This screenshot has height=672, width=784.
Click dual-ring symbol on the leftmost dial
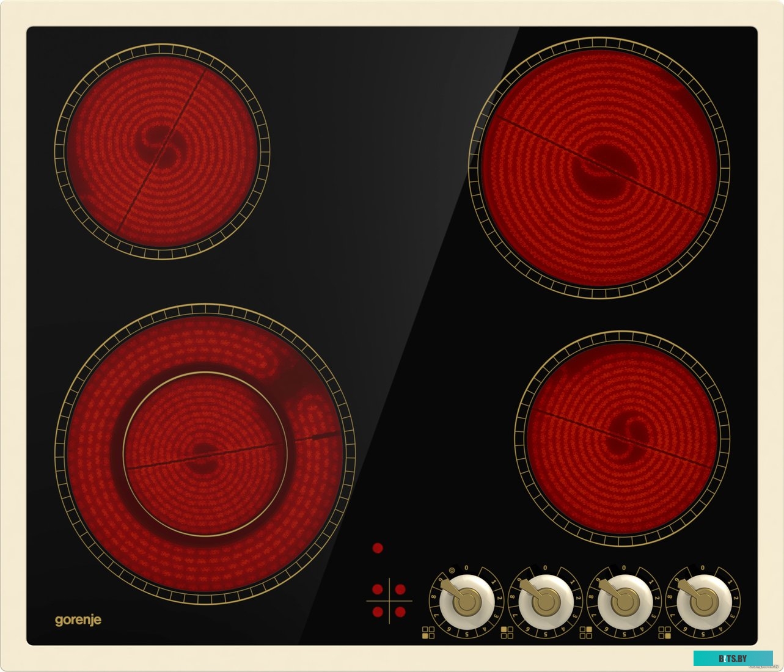click(452, 571)
